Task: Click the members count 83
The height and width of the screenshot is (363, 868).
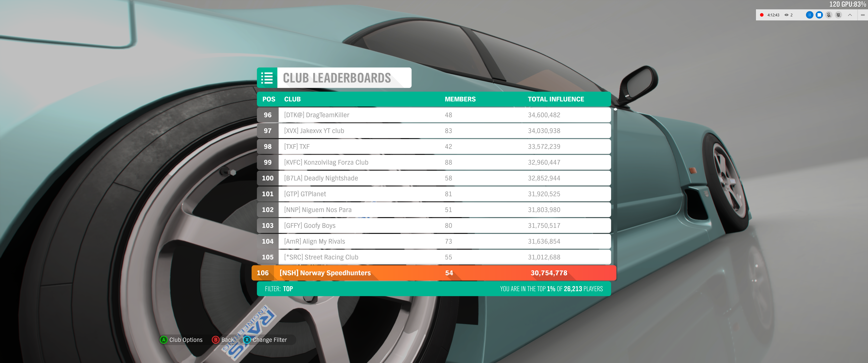Action: [x=448, y=131]
